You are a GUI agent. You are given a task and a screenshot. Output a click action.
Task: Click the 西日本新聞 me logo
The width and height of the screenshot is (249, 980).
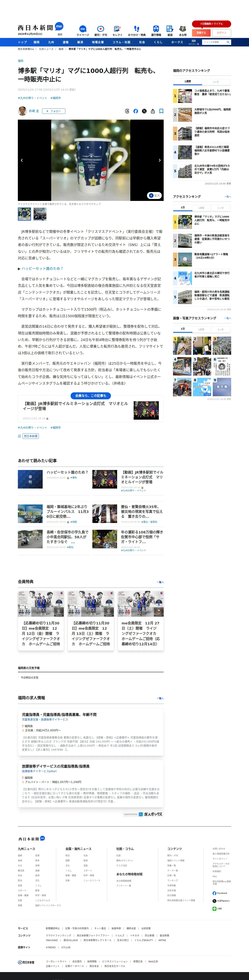pos(40,27)
